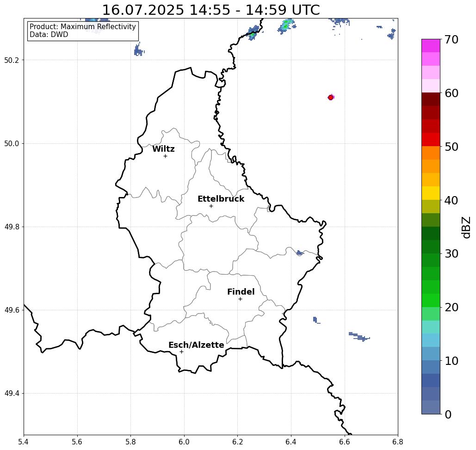Pick the yellow colorbar swatch above 40
476x450 pixels.
(431, 193)
